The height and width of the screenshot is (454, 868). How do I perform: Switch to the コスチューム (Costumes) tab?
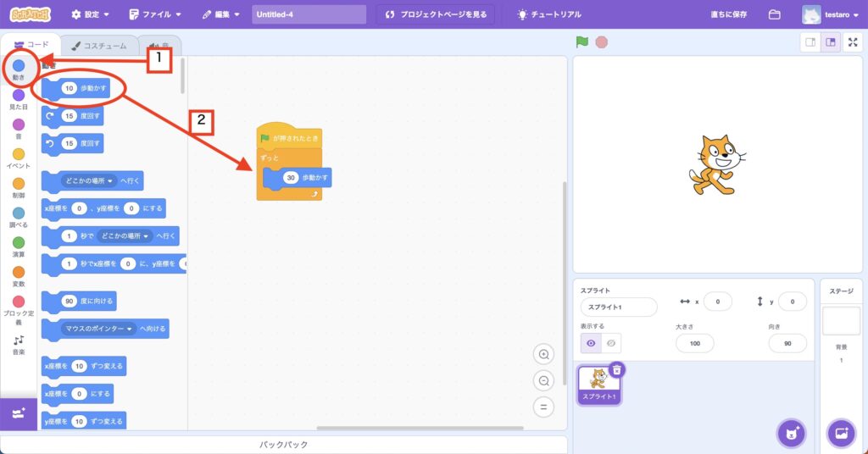[x=100, y=46]
